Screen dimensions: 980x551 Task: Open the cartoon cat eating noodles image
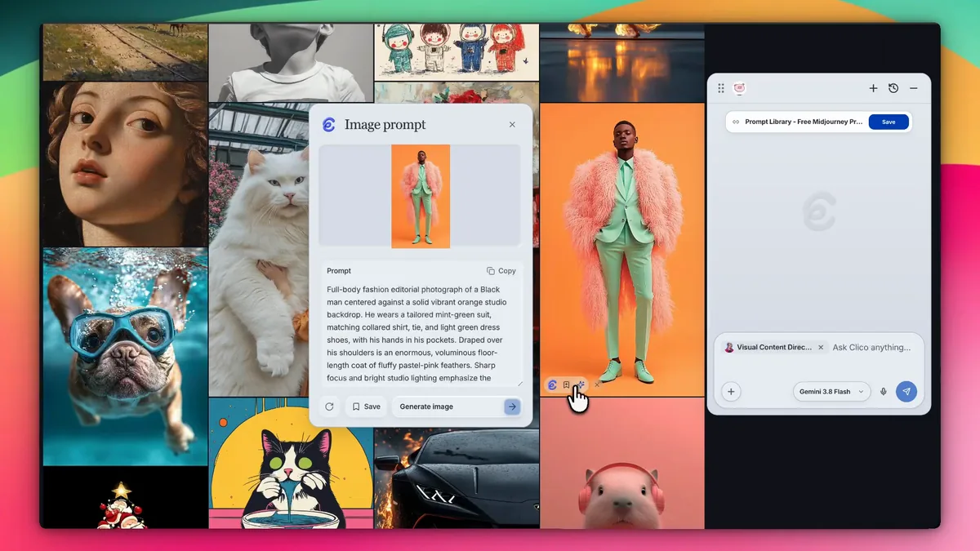[291, 464]
